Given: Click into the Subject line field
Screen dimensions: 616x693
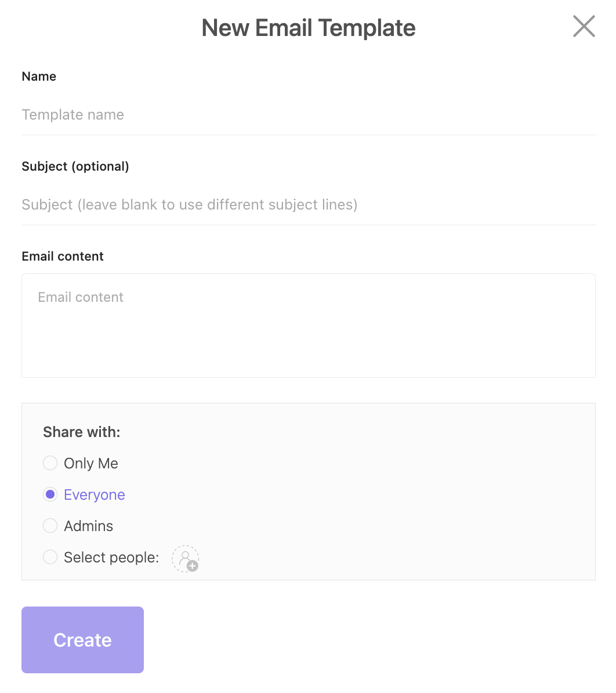Looking at the screenshot, I should click(308, 205).
